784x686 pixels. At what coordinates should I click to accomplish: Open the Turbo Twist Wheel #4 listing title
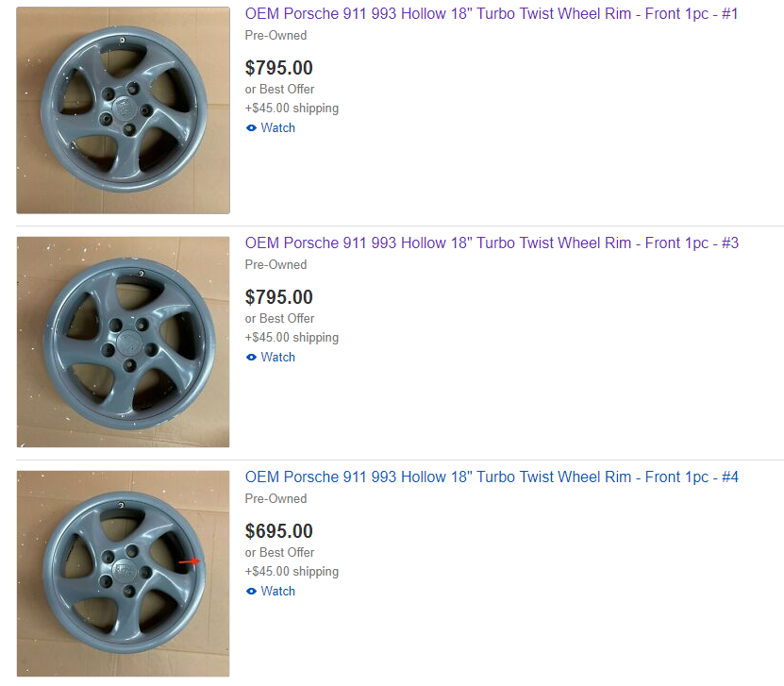pyautogui.click(x=492, y=477)
